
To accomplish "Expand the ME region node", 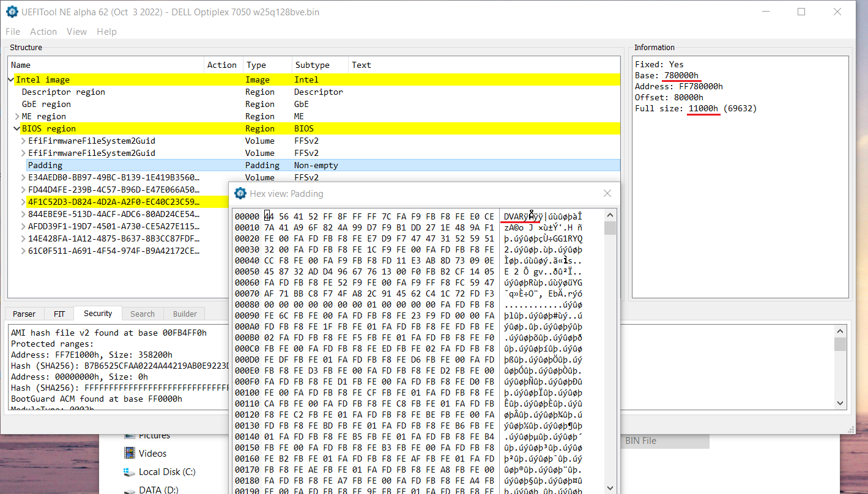I will pyautogui.click(x=17, y=116).
